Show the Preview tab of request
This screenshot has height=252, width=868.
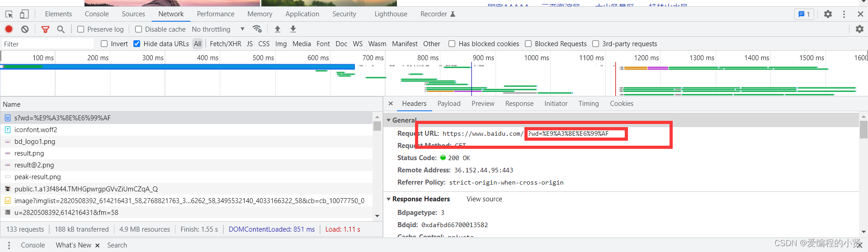point(483,104)
